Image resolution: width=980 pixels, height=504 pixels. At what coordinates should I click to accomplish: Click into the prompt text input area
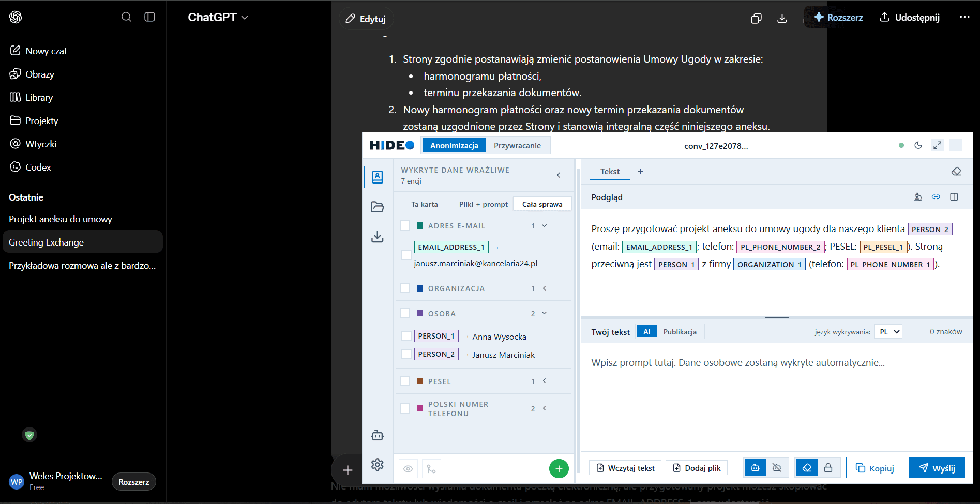pyautogui.click(x=777, y=396)
